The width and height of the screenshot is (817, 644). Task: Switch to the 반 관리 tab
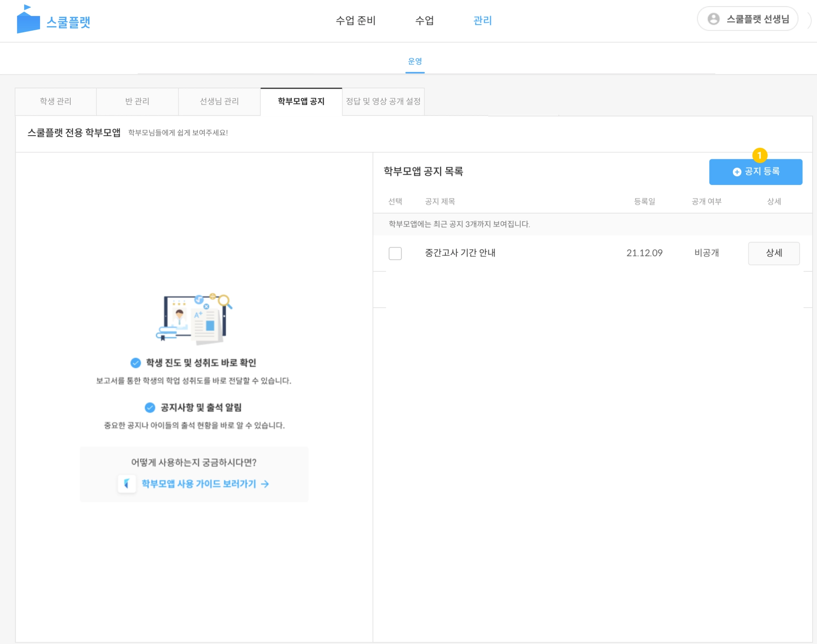tap(137, 101)
